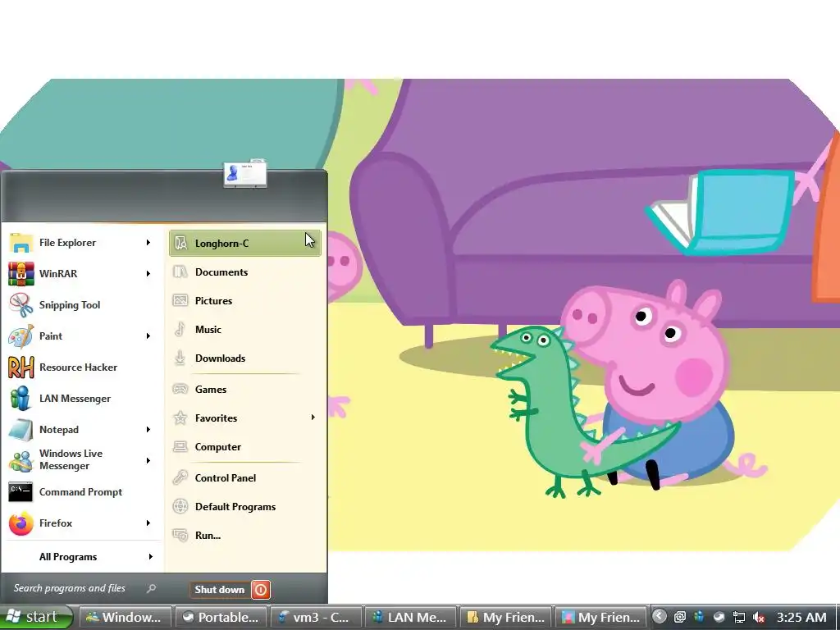
Task: Expand the File Explorer jump list arrow
Action: (x=148, y=243)
